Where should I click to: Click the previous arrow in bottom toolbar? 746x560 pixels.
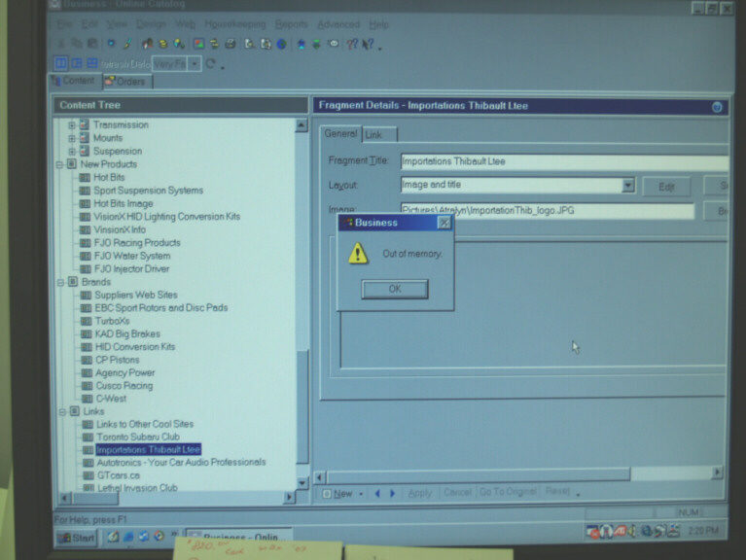(x=377, y=493)
